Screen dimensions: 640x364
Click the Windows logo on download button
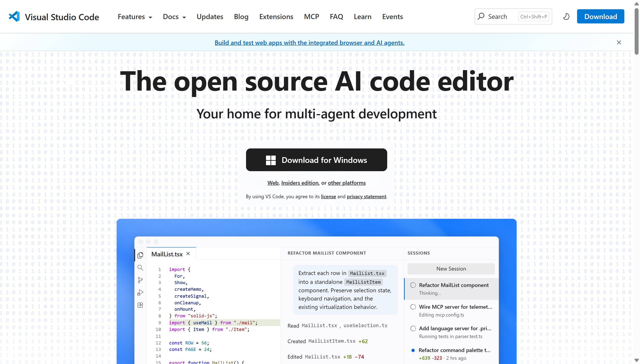[271, 160]
